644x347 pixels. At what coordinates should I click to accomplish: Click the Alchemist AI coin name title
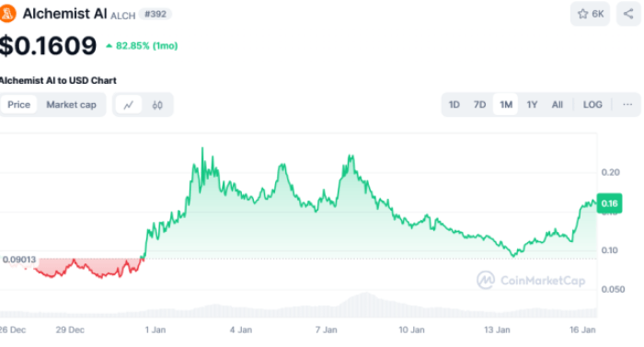[64, 14]
